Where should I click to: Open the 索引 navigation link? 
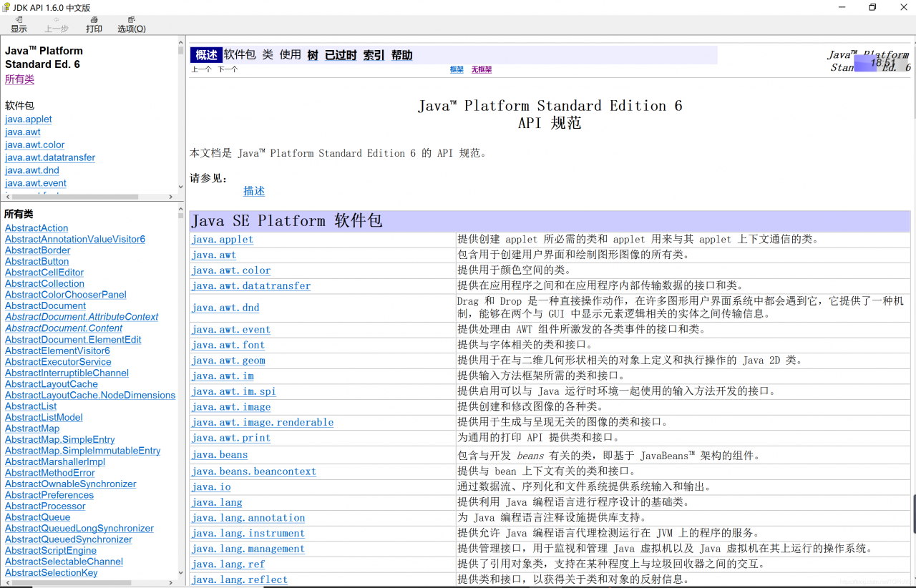374,55
